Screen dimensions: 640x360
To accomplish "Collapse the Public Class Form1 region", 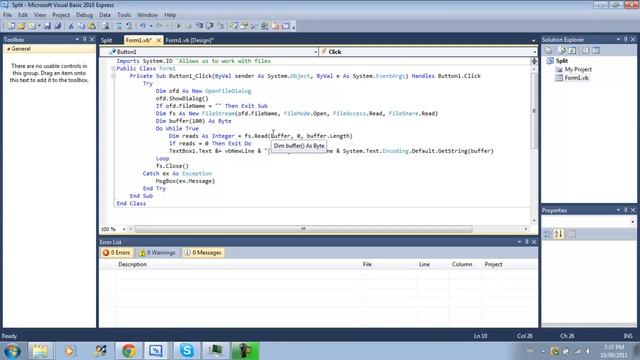I will click(x=113, y=69).
